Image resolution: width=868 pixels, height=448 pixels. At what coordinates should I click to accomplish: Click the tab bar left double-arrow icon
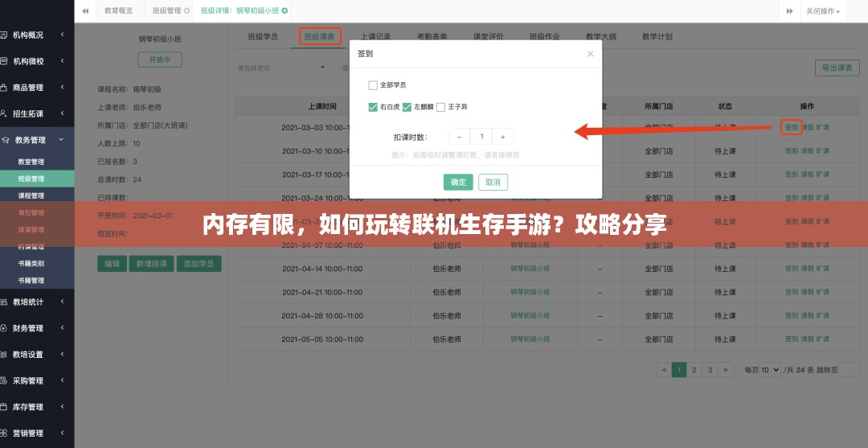tap(85, 11)
